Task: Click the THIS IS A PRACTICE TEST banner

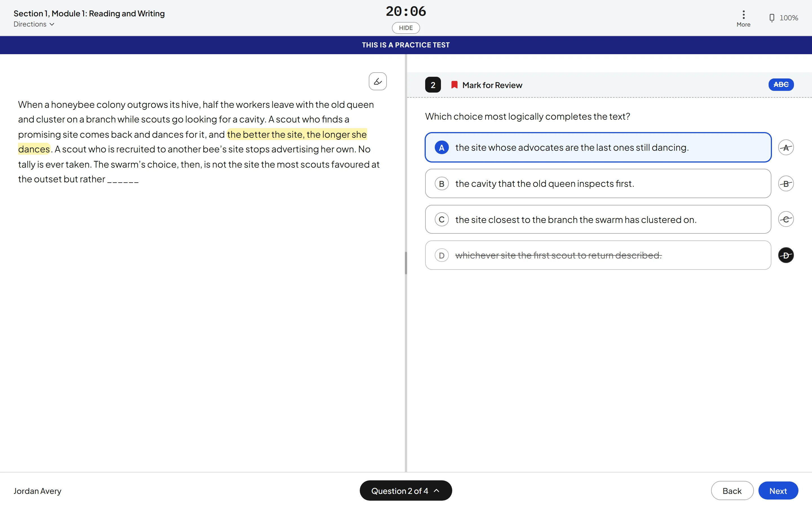Action: [x=406, y=45]
